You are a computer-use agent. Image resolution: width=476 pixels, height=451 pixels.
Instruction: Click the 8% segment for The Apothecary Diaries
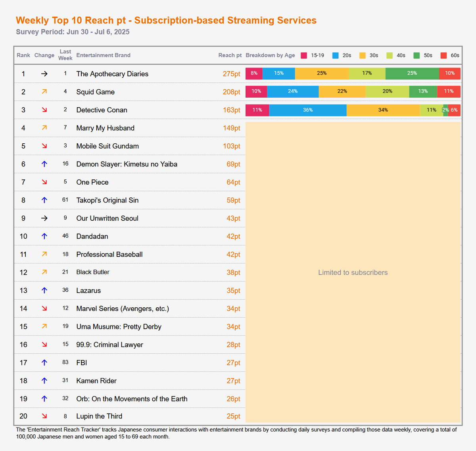click(254, 73)
